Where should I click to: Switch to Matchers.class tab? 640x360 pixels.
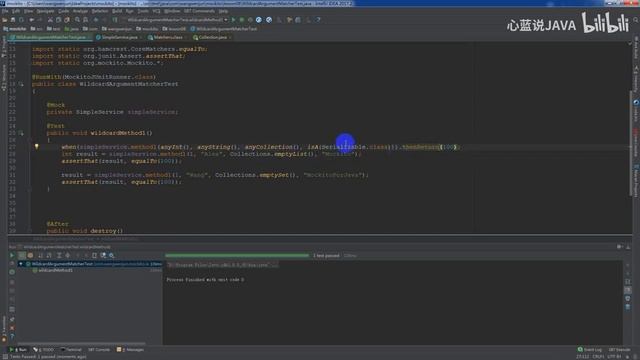point(168,37)
